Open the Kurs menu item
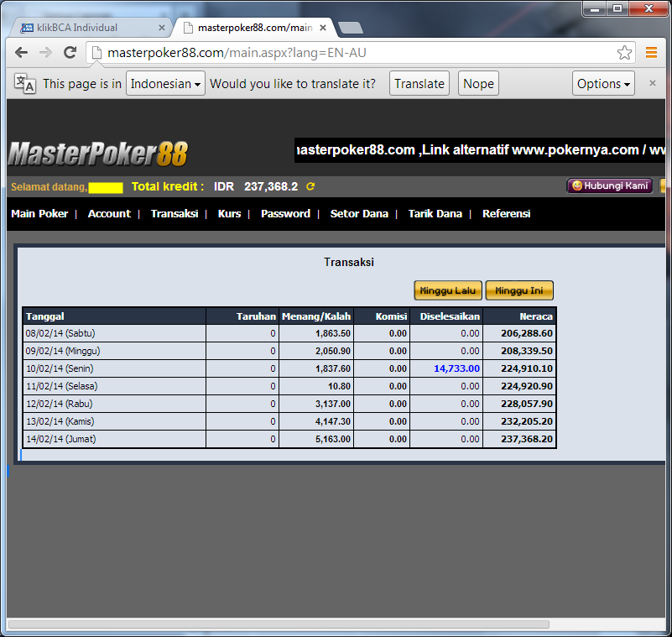 tap(229, 213)
